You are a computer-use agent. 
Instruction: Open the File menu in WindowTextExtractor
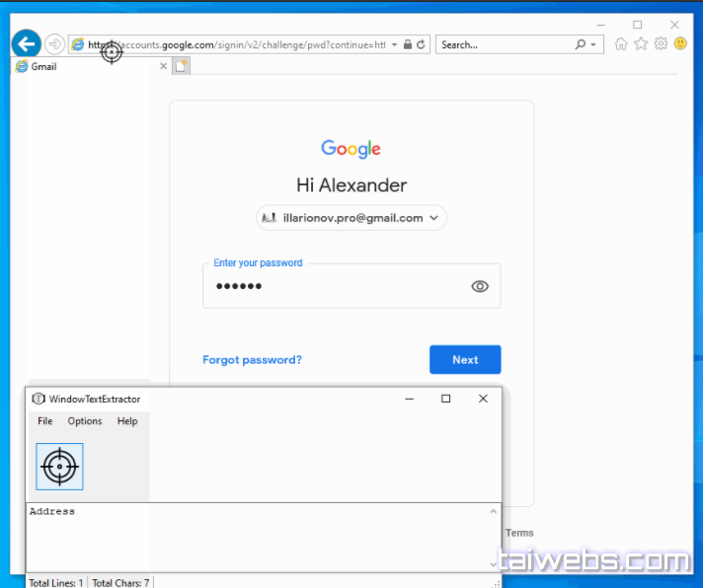(45, 421)
